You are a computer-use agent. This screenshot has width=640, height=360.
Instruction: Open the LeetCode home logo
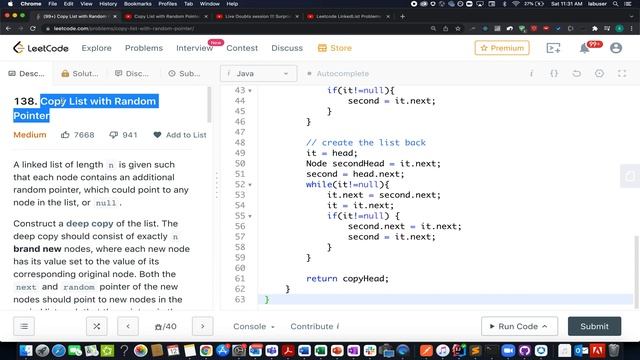(x=40, y=48)
